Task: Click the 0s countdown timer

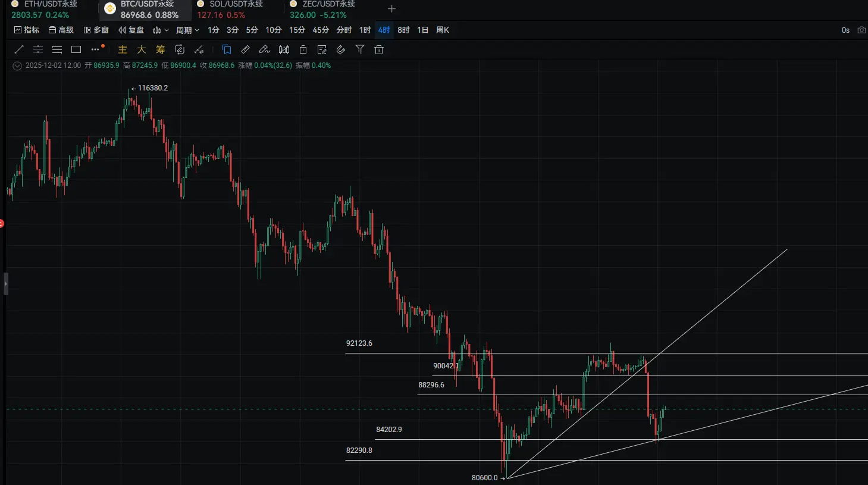Action: (x=845, y=30)
